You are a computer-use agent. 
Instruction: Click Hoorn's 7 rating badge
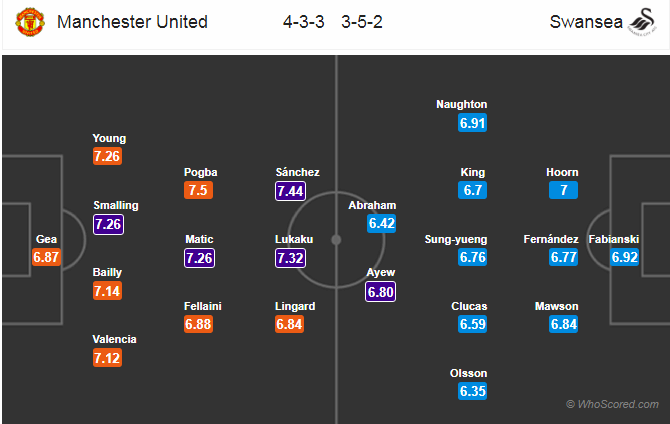[x=563, y=190]
